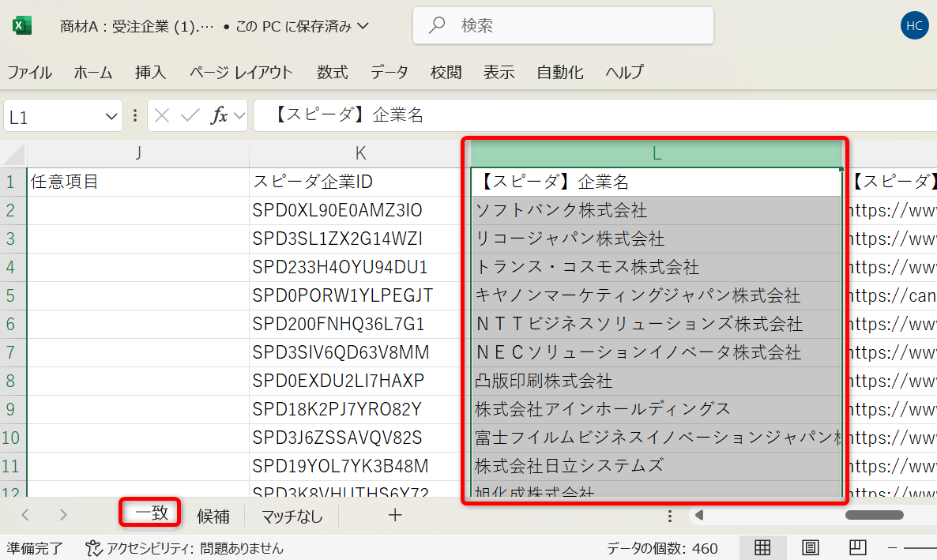Click the HC account avatar
The height and width of the screenshot is (560, 937).
[914, 24]
